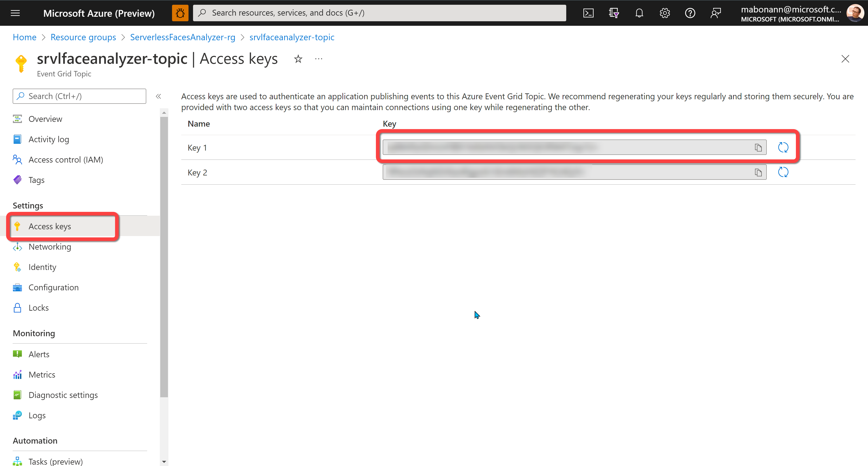Go to Resource groups breadcrumb
This screenshot has height=466, width=868.
[83, 37]
